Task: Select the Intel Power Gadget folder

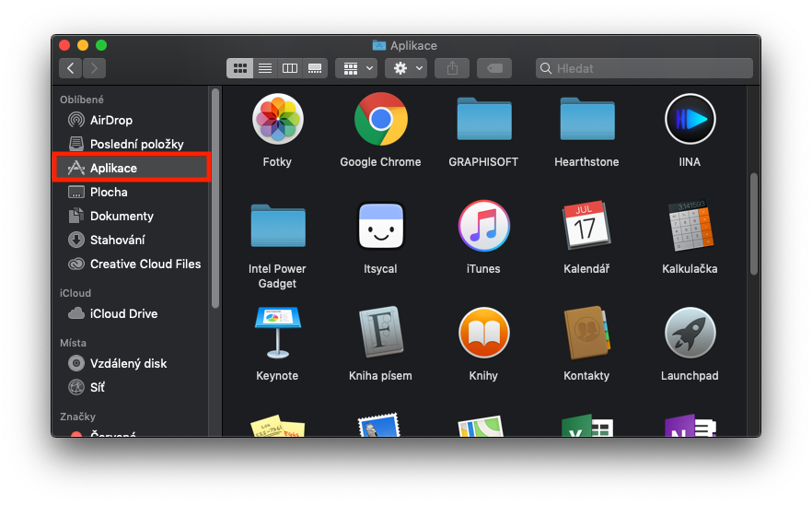Action: click(x=278, y=226)
